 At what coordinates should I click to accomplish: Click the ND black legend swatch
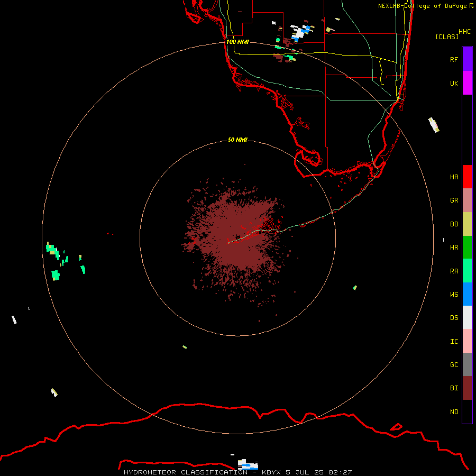point(467,411)
